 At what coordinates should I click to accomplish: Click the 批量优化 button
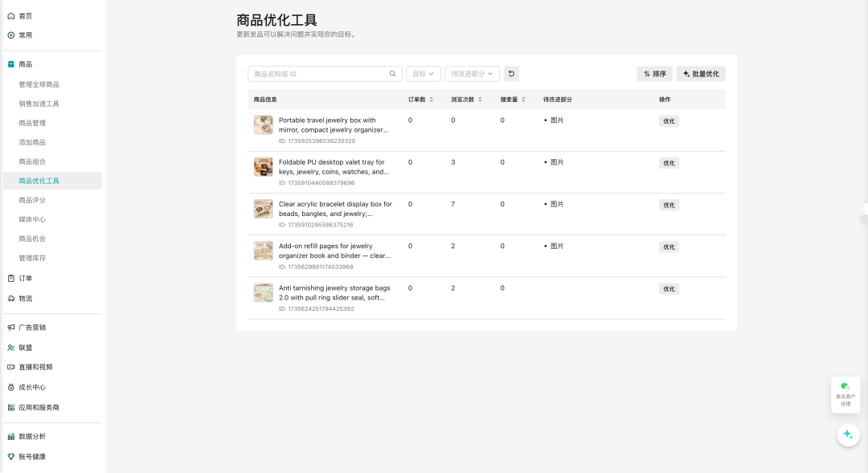[701, 74]
